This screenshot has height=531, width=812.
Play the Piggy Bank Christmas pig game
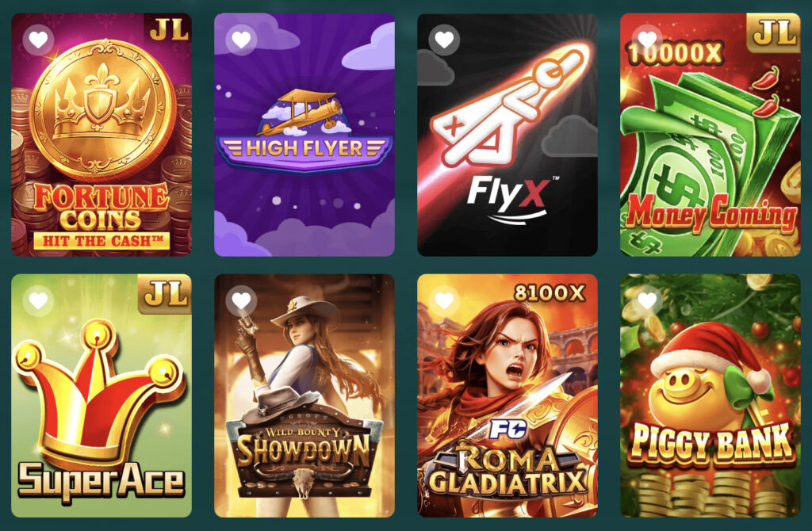click(x=710, y=395)
